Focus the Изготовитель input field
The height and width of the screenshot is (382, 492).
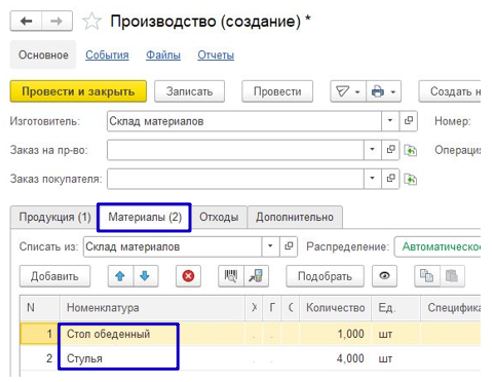tap(244, 121)
